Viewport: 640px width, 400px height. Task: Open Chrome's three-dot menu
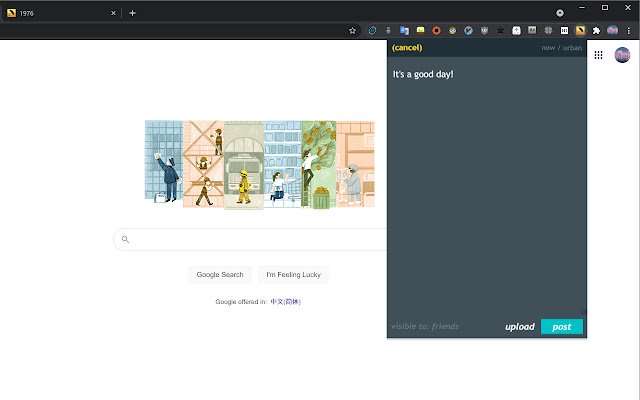(x=629, y=31)
